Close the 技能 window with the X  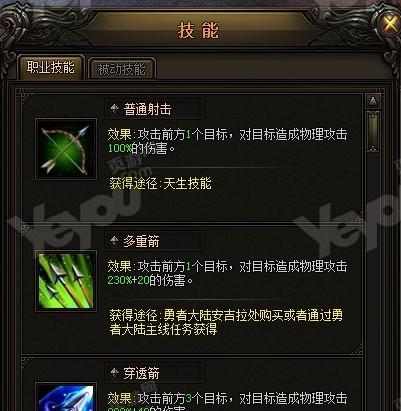pyautogui.click(x=390, y=24)
